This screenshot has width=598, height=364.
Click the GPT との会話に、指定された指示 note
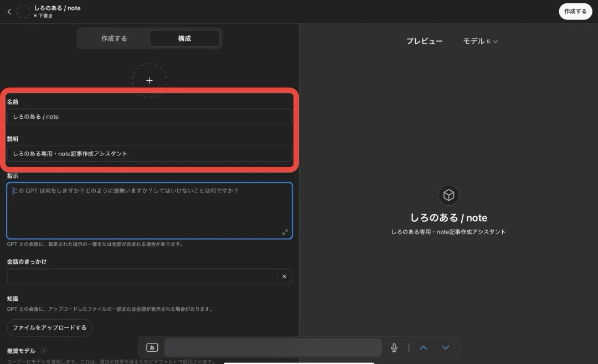[x=95, y=245]
